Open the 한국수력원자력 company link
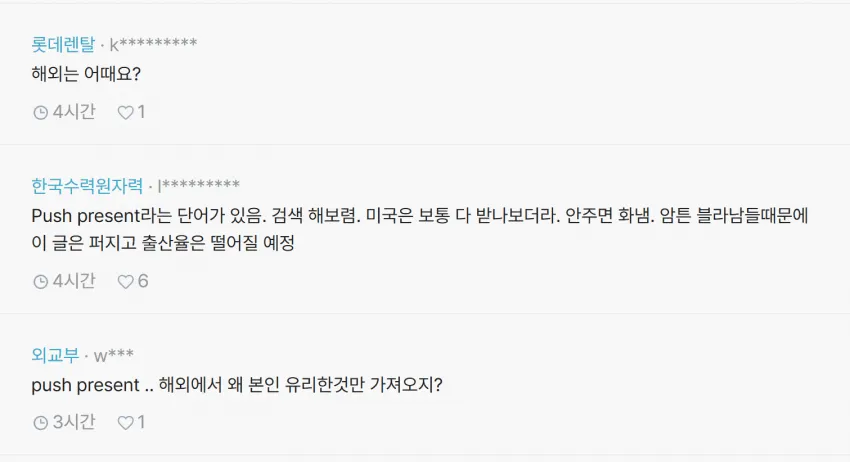Viewport: 850px width, 462px height. (87, 185)
